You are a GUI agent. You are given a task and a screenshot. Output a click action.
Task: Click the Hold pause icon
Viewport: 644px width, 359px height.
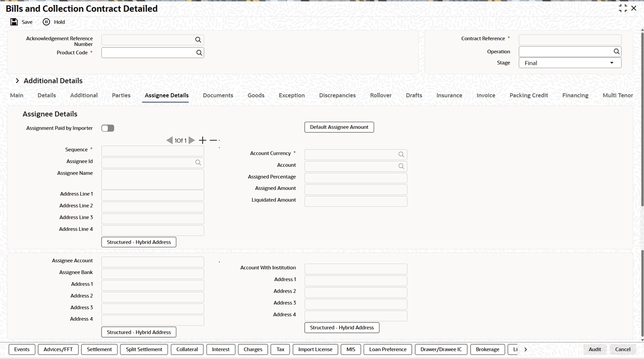pyautogui.click(x=46, y=22)
